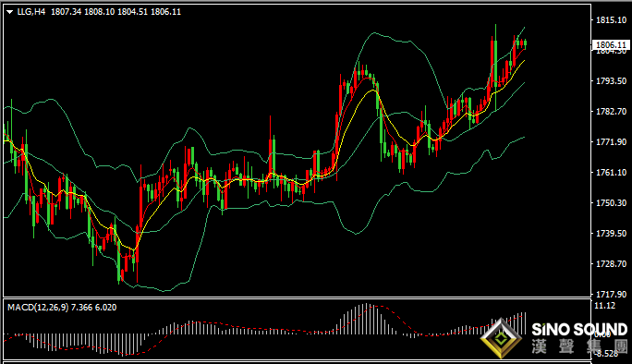
Task: Select the 1728.70 price scale value
Action: tap(611, 263)
